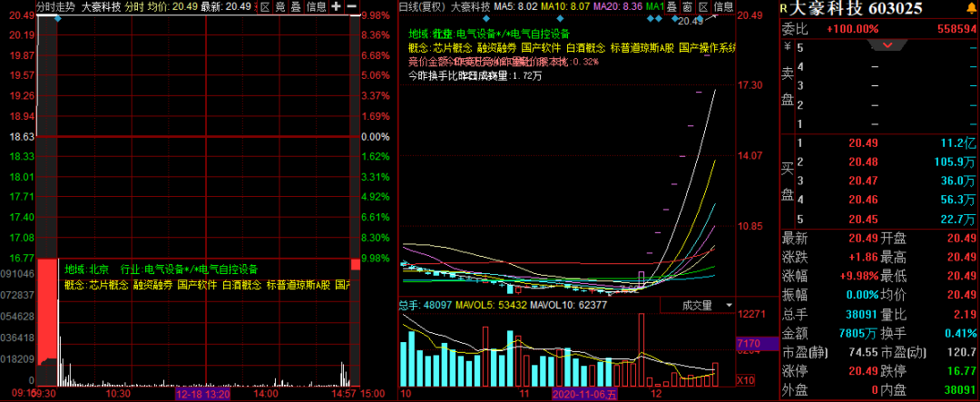Click the 内盘 38091 value
This screenshot has width=980, height=402.
pyautogui.click(x=960, y=391)
